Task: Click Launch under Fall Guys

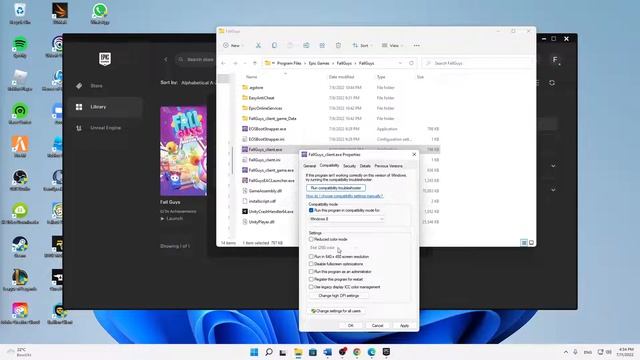Action: coord(172,219)
